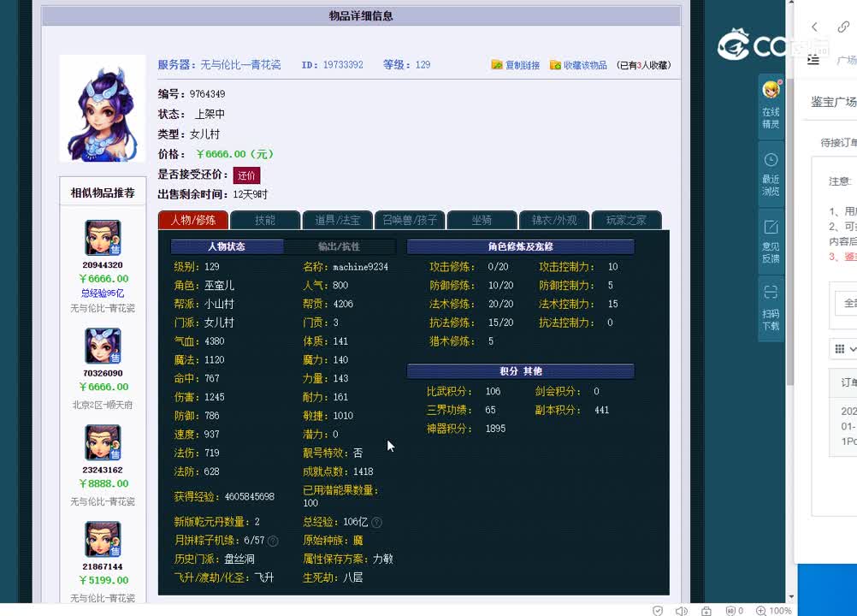
Task: Open the 扫码下载 QR download
Action: point(771,308)
